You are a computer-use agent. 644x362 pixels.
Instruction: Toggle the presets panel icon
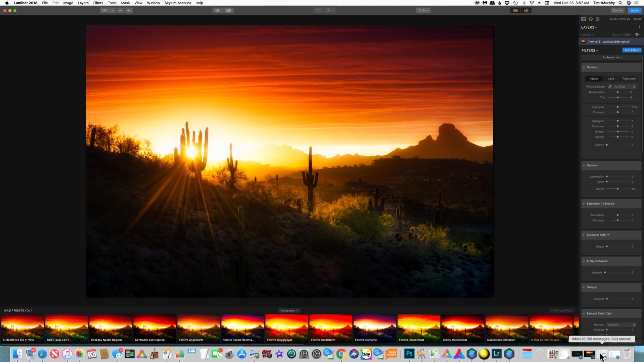[x=515, y=10]
